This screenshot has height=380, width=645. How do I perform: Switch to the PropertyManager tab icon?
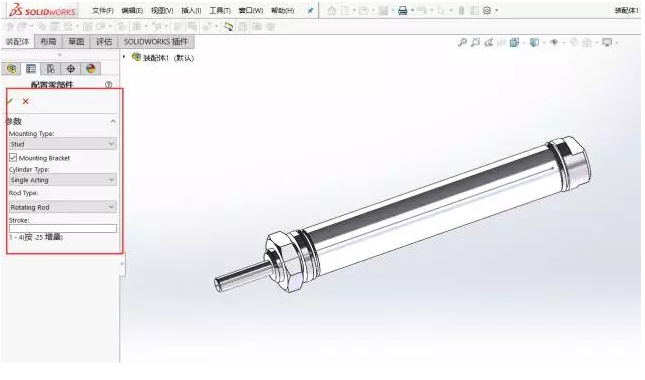click(x=31, y=69)
